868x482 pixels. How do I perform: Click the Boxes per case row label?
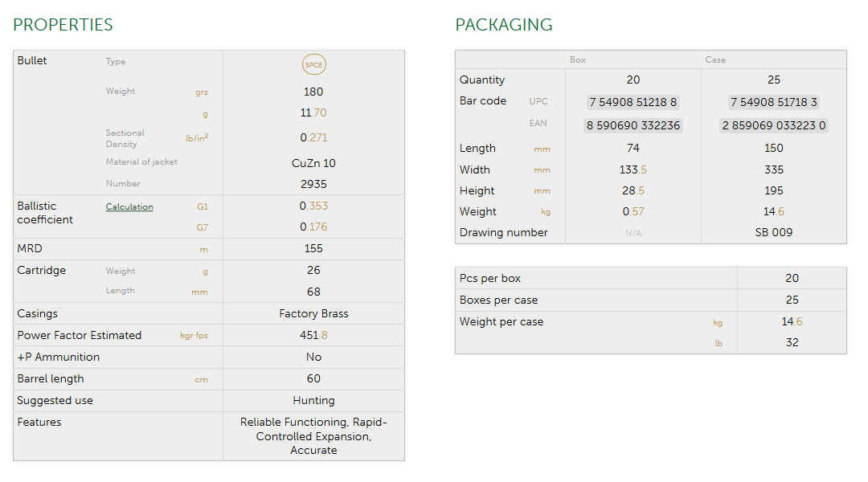(499, 300)
